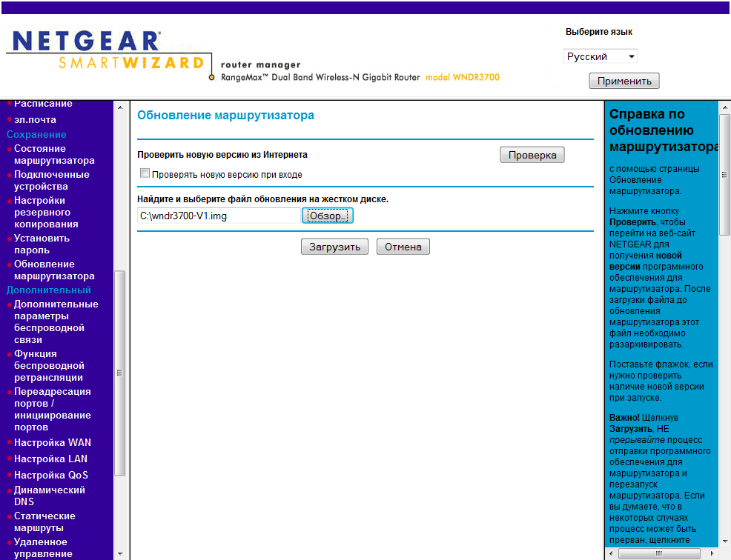The width and height of the screenshot is (731, 560).
Task: Click help panel horizontal scroll left arrow
Action: (611, 553)
